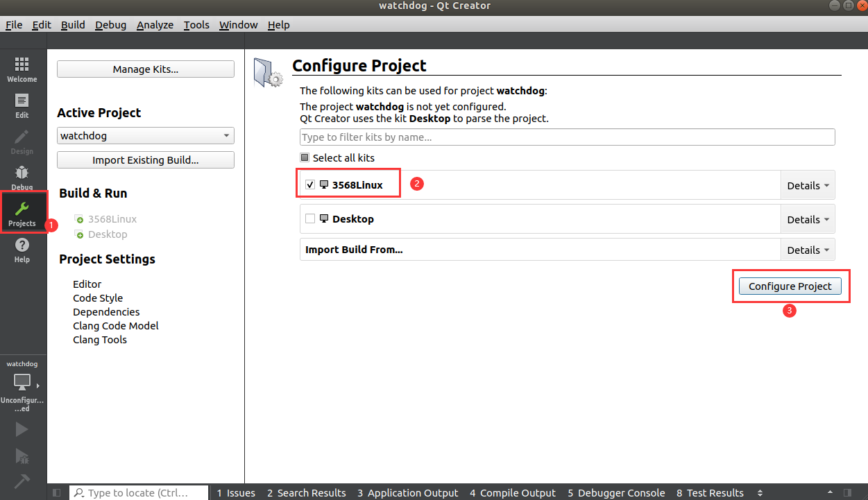This screenshot has height=500, width=868.
Task: Open the Analyze menu
Action: click(x=155, y=25)
